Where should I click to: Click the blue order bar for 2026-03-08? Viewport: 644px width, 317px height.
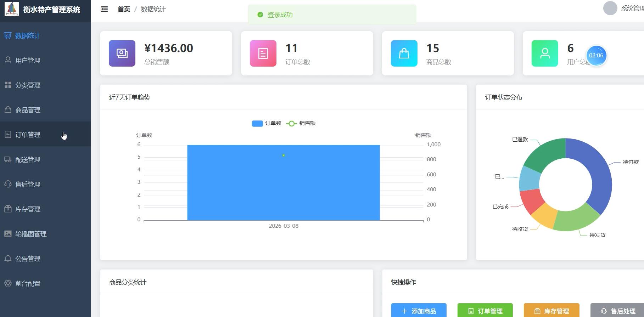pyautogui.click(x=284, y=182)
